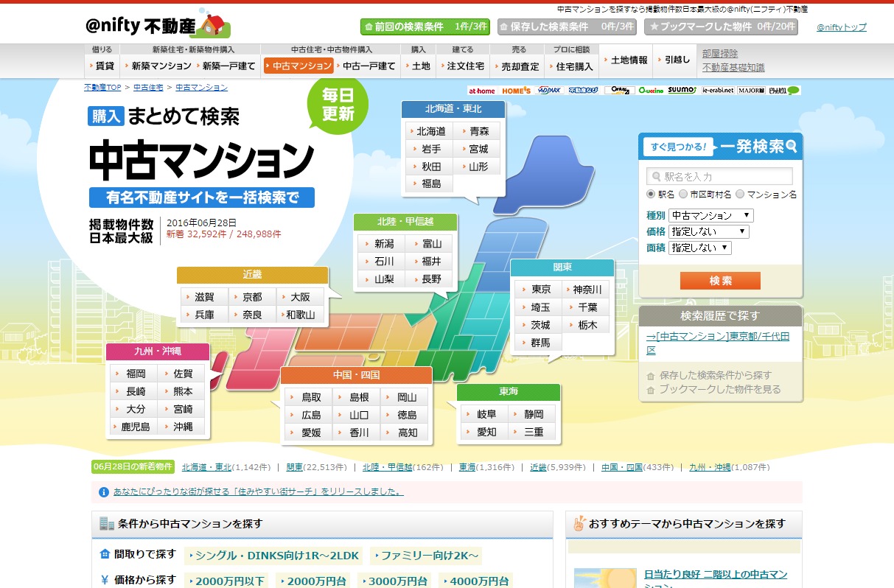The height and width of the screenshot is (588, 894).
Task: Click the 不動産TOP breadcrumb link
Action: point(102,88)
